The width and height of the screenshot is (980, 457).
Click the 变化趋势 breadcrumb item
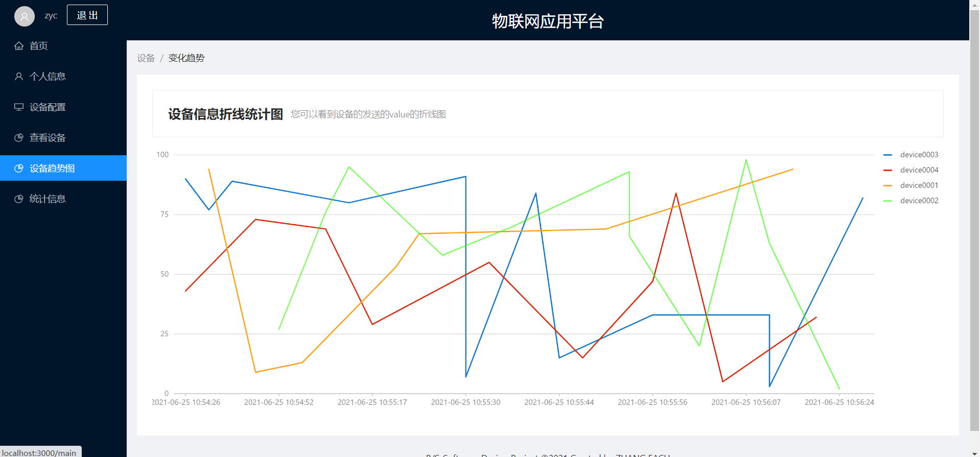[186, 58]
